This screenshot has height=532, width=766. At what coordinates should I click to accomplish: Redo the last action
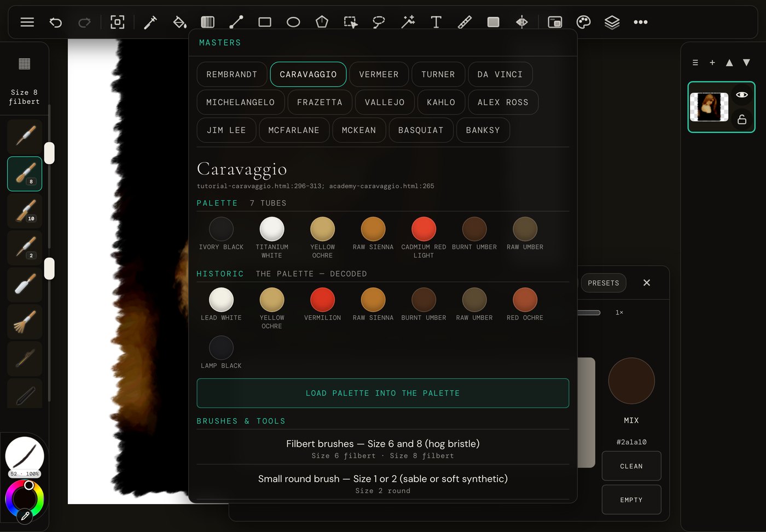click(x=84, y=22)
